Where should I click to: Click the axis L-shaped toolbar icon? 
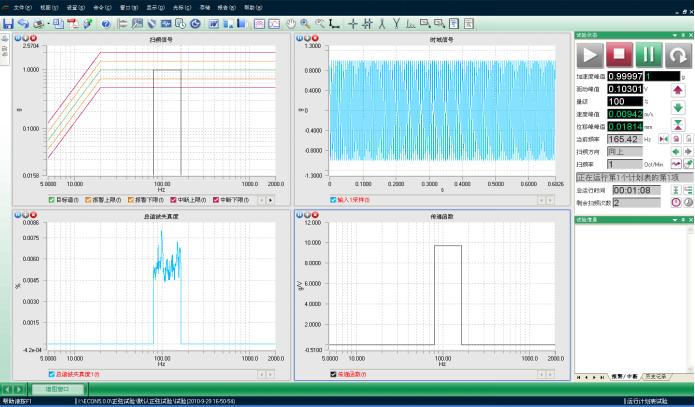334,23
